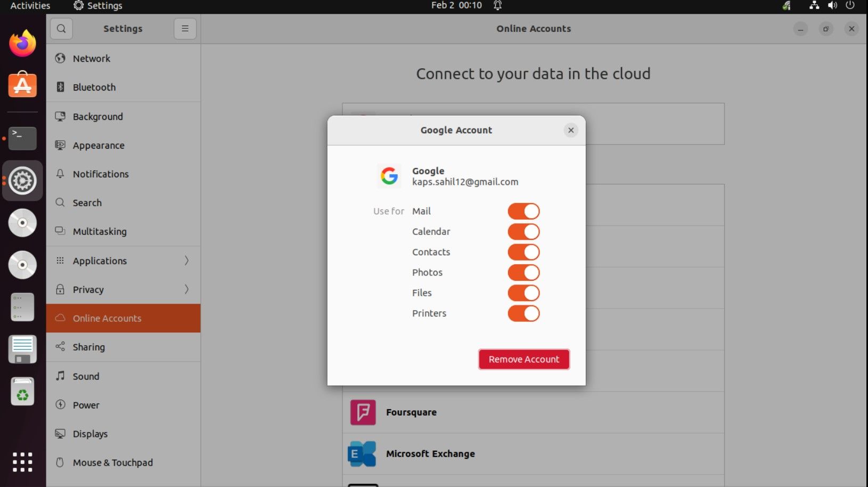Expand the Privacy submenu chevron

(x=186, y=289)
